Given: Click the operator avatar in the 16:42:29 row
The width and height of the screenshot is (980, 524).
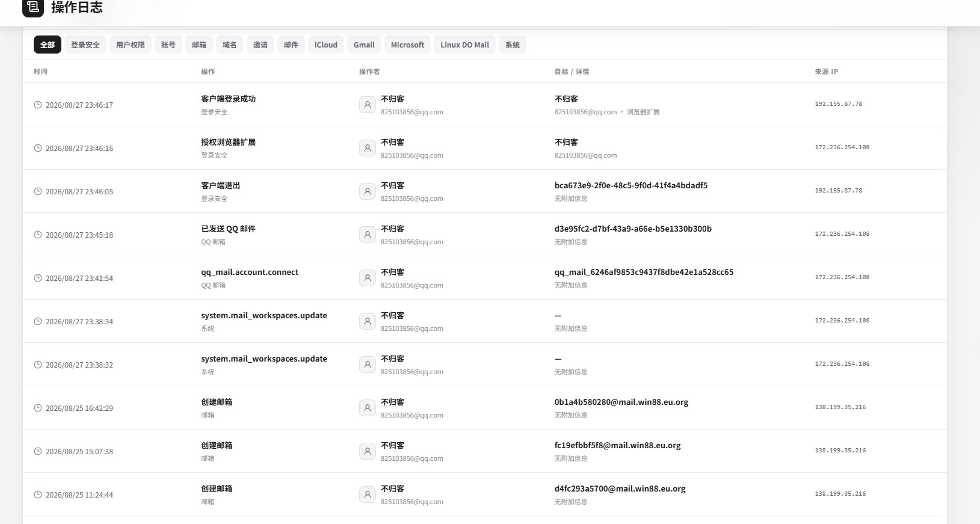Looking at the screenshot, I should tap(368, 408).
